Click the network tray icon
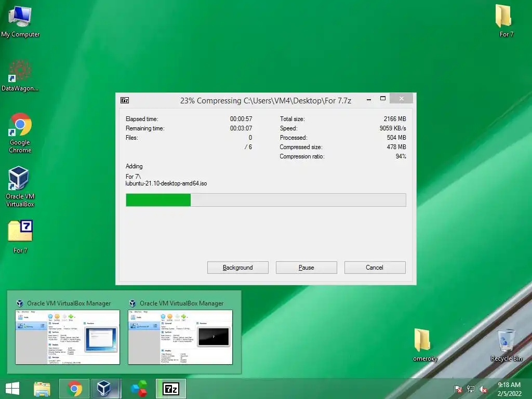 click(x=471, y=389)
